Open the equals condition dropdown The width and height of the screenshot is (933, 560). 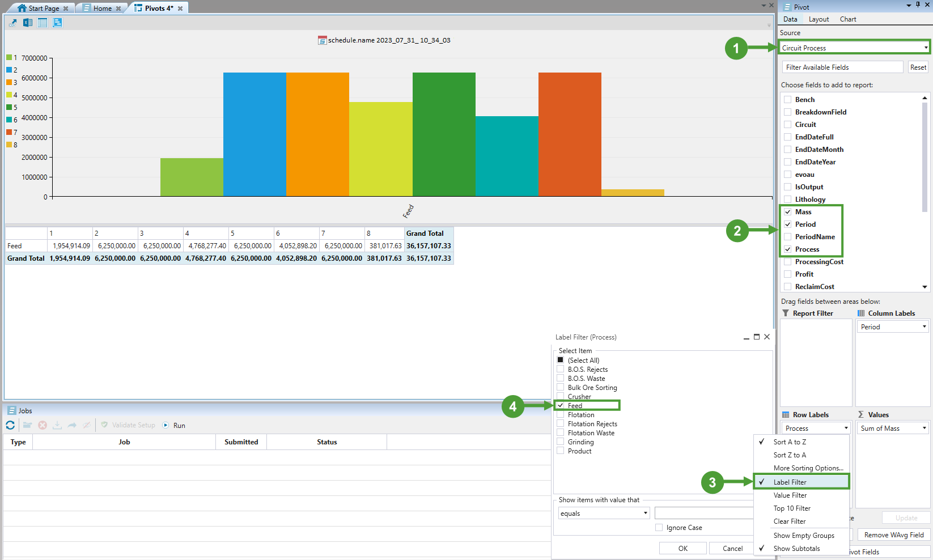pyautogui.click(x=645, y=514)
